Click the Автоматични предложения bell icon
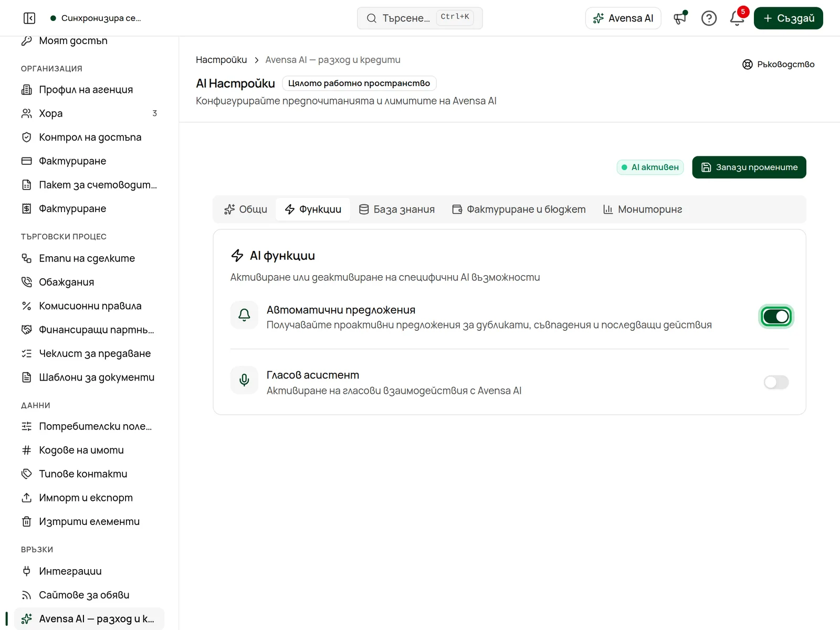Viewport: 840px width, 630px height. click(244, 315)
